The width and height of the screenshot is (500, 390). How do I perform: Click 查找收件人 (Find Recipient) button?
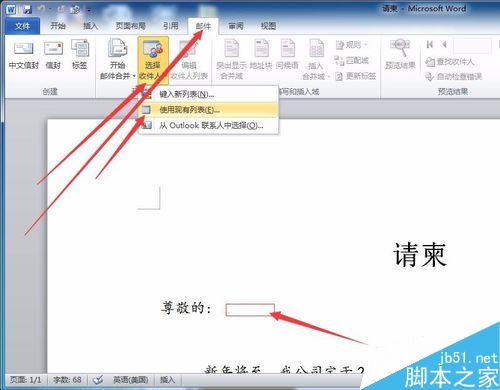[450, 62]
